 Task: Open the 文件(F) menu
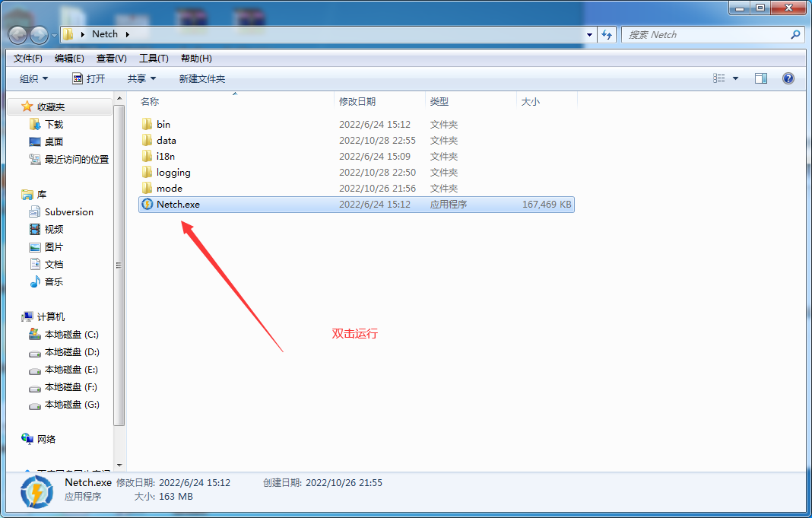coord(28,58)
